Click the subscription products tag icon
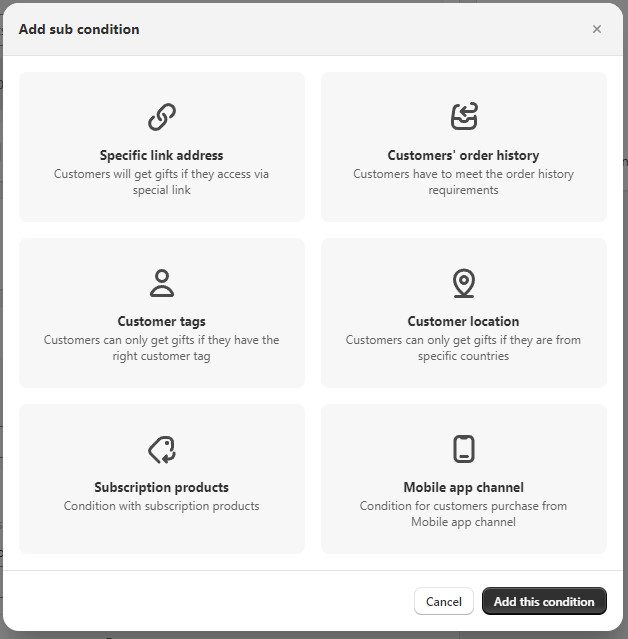This screenshot has height=639, width=628. [x=162, y=449]
